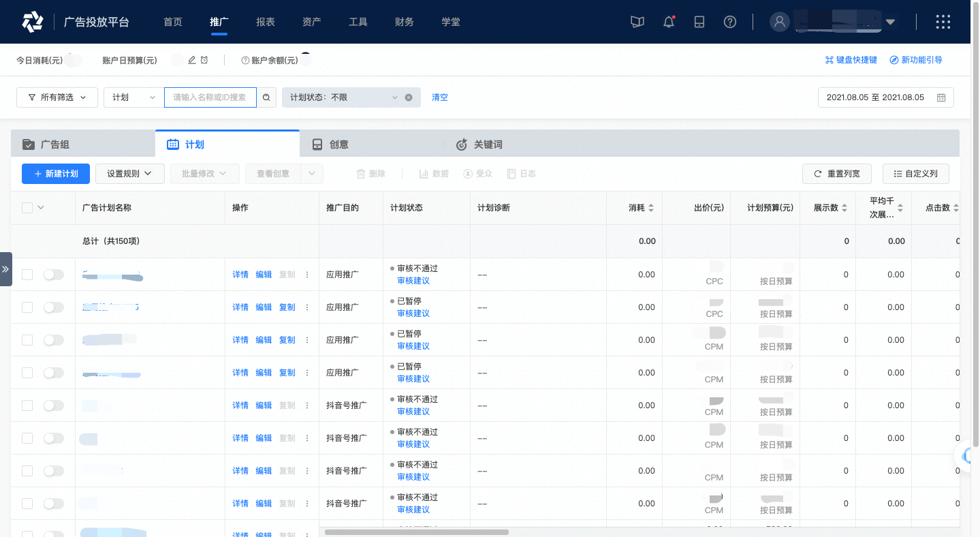Click the calendar icon next to date range
Viewport: 980px width, 537px height.
[941, 97]
